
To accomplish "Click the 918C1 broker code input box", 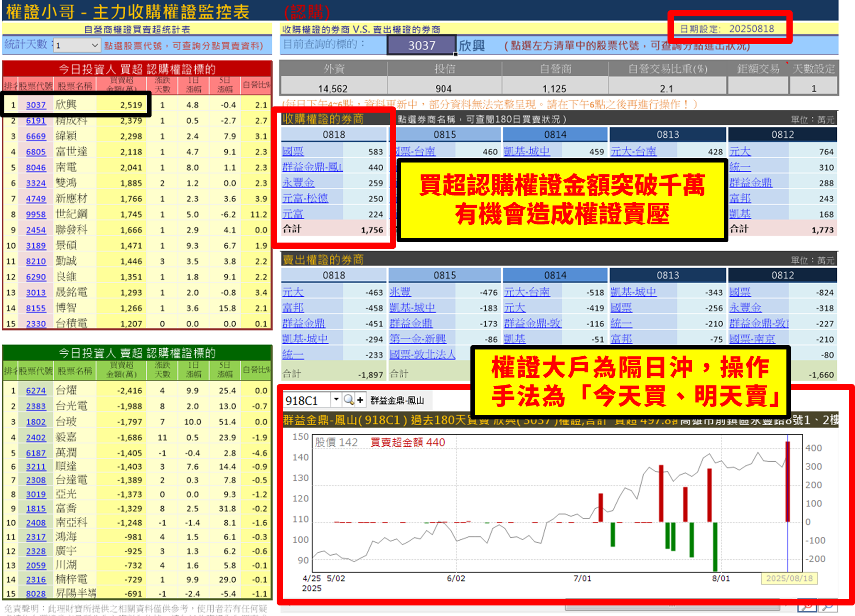I will (x=307, y=400).
